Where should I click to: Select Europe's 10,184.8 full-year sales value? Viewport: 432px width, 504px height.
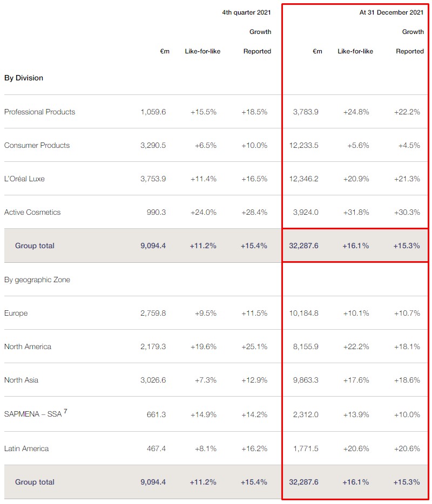tap(303, 313)
